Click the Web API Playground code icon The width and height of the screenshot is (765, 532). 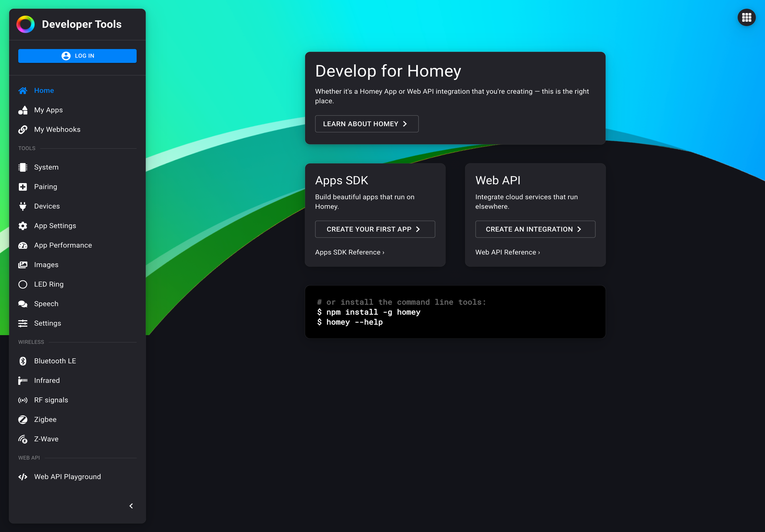click(23, 477)
